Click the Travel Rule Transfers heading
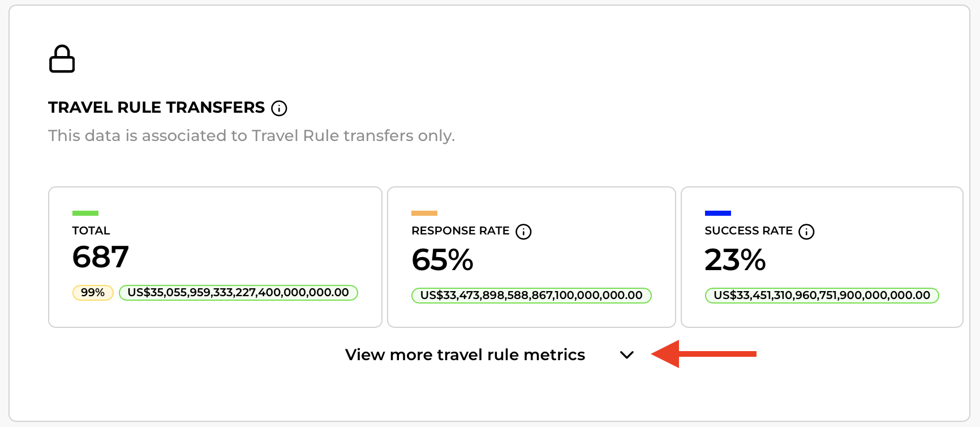The image size is (980, 427). click(156, 108)
